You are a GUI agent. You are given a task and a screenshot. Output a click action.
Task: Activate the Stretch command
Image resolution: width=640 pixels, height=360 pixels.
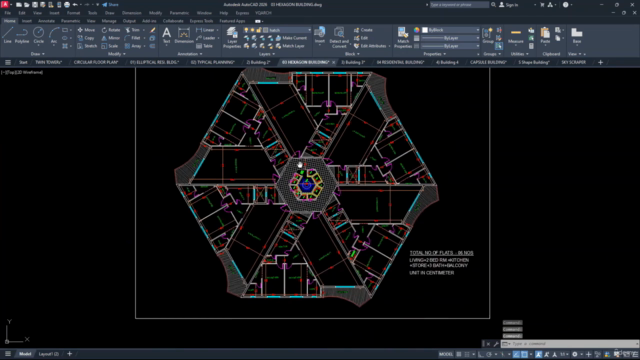pos(87,46)
